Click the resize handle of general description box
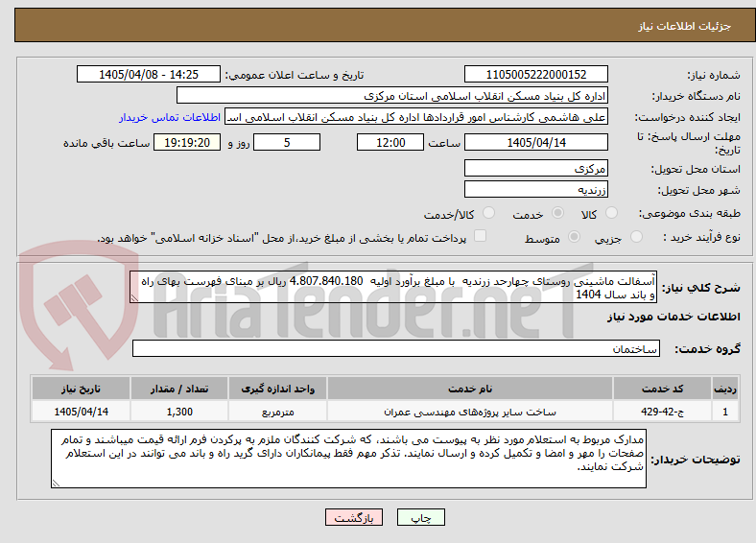The image size is (756, 543). (134, 298)
